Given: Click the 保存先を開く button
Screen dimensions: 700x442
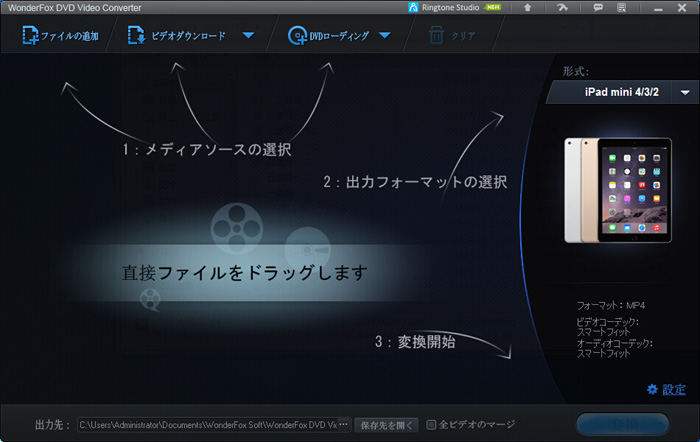Looking at the screenshot, I should [387, 425].
